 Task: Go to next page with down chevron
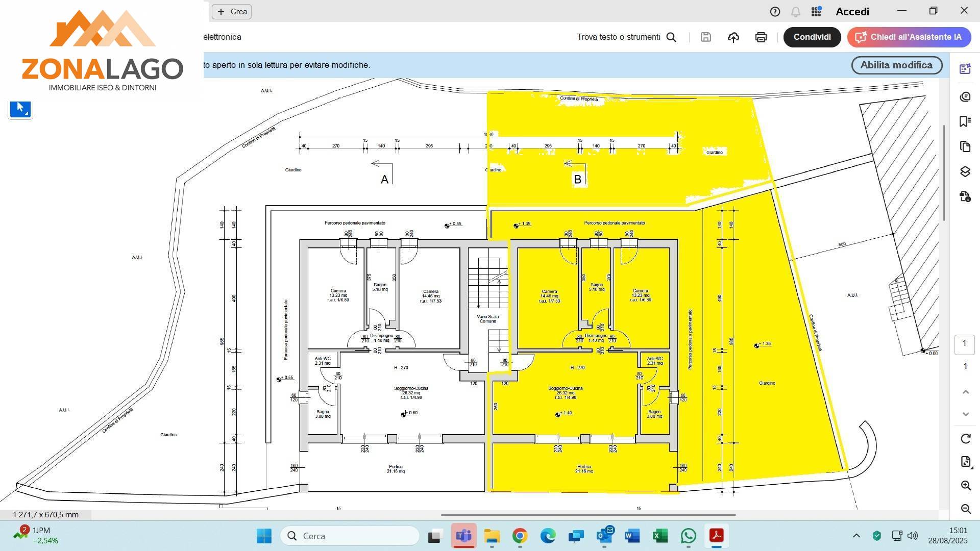click(965, 414)
